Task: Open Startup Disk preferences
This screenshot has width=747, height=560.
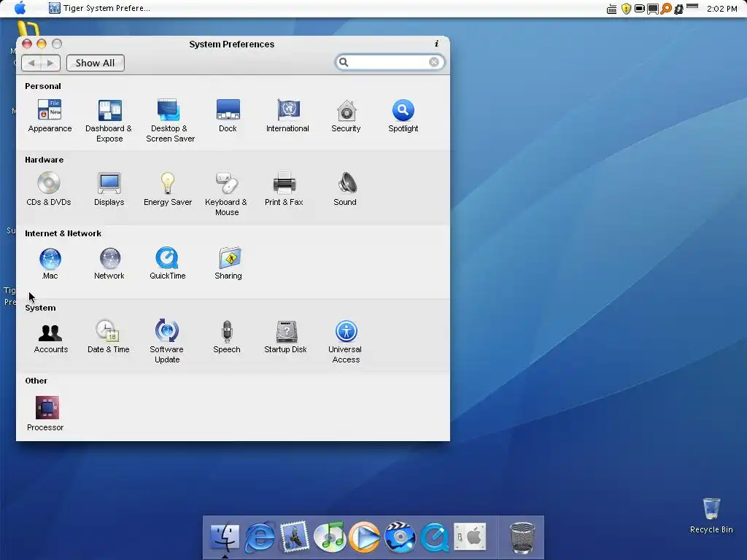Action: pyautogui.click(x=285, y=337)
